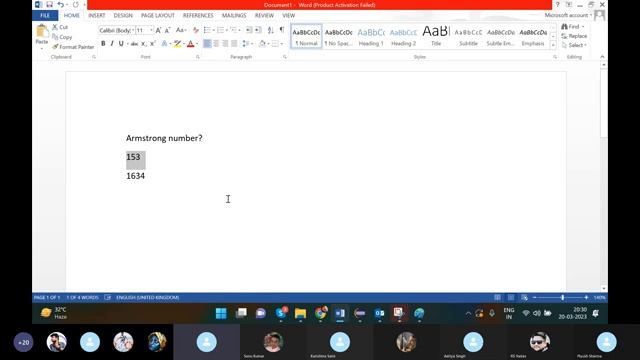Open the FILE tab
The image size is (640, 360).
tap(45, 16)
